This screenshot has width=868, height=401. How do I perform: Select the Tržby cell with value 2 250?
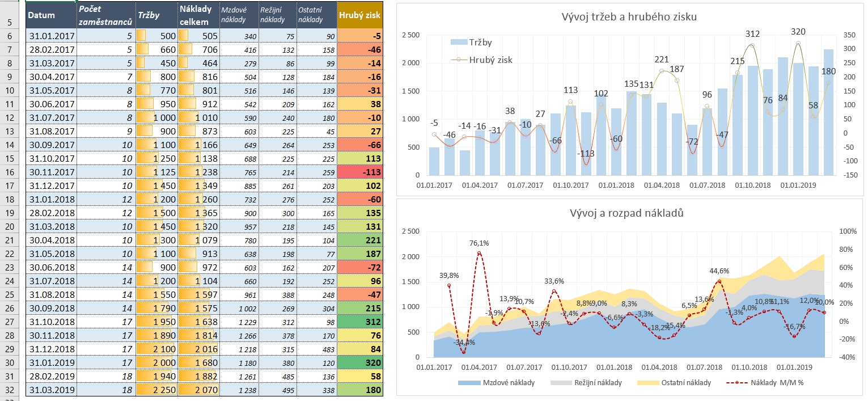tap(156, 390)
